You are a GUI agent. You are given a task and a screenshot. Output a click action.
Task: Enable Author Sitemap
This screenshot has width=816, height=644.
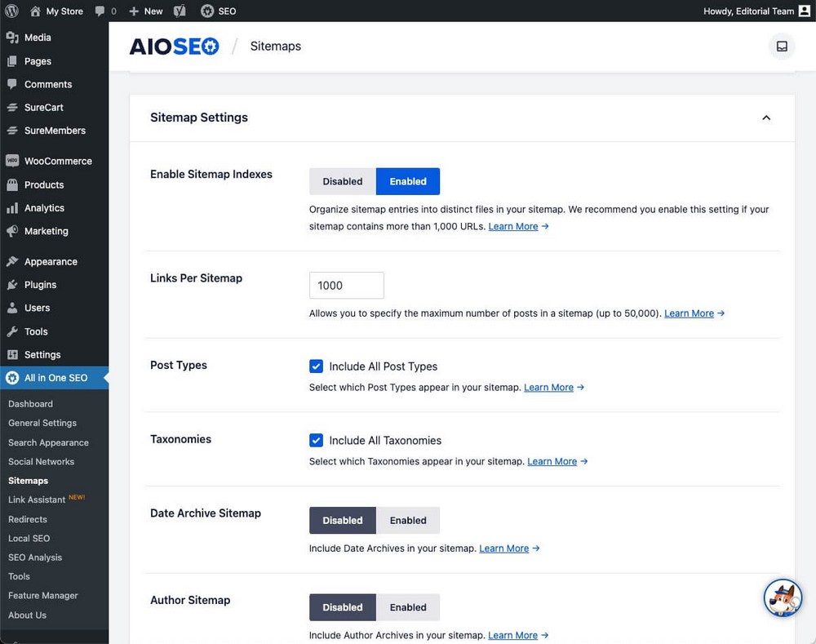[x=408, y=607]
